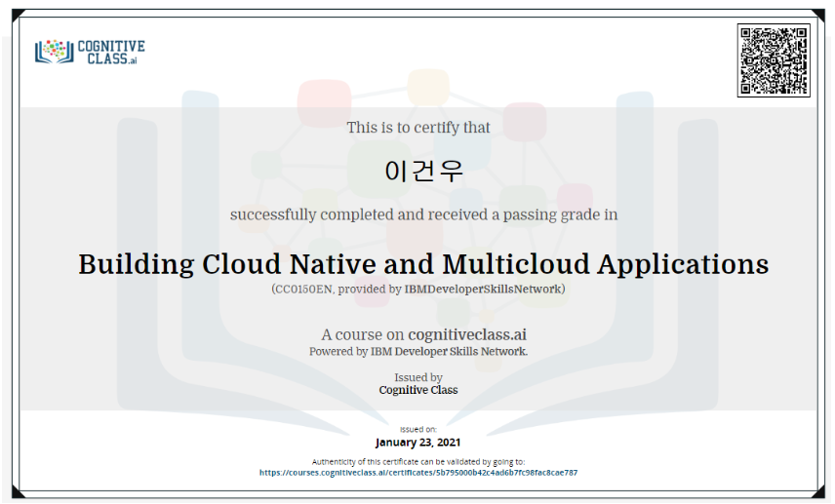Click the Cognitive Class logo icon
Screen dimensions: 835x504
coord(90,53)
